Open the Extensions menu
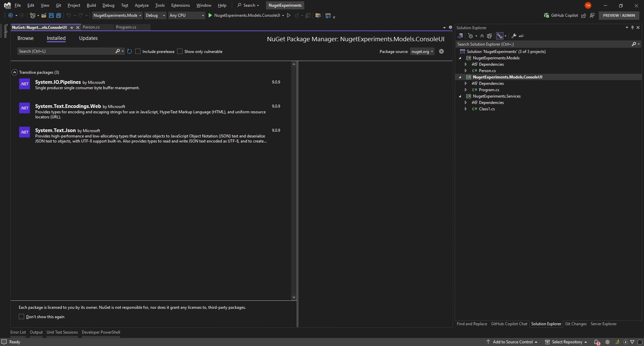This screenshot has height=346, width=644. [180, 5]
